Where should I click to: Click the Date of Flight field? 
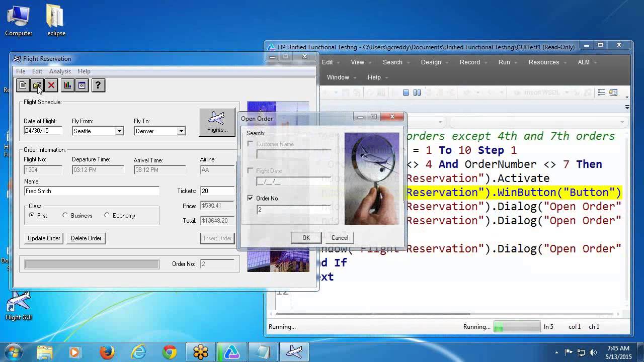43,131
